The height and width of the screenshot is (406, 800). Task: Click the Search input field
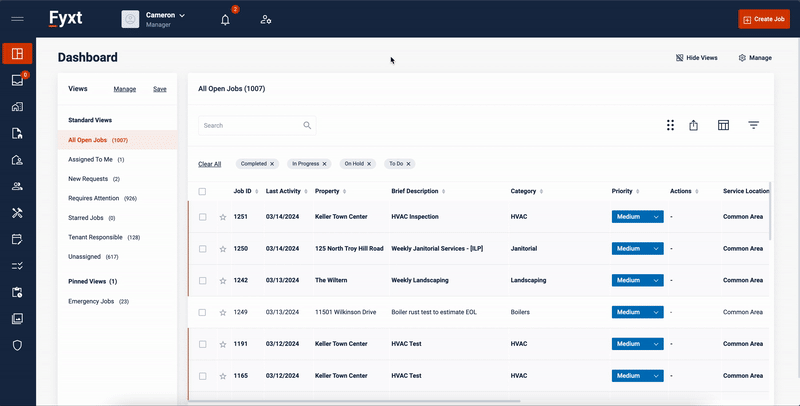(x=250, y=126)
